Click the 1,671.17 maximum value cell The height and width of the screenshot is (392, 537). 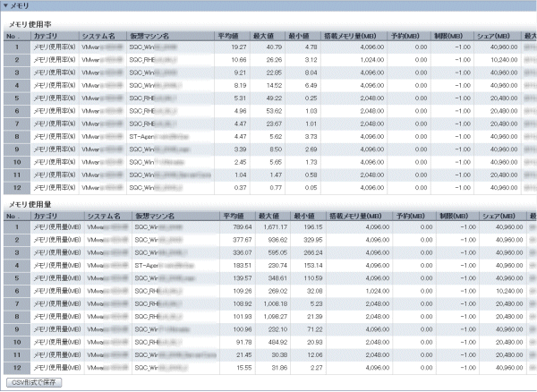(272, 227)
